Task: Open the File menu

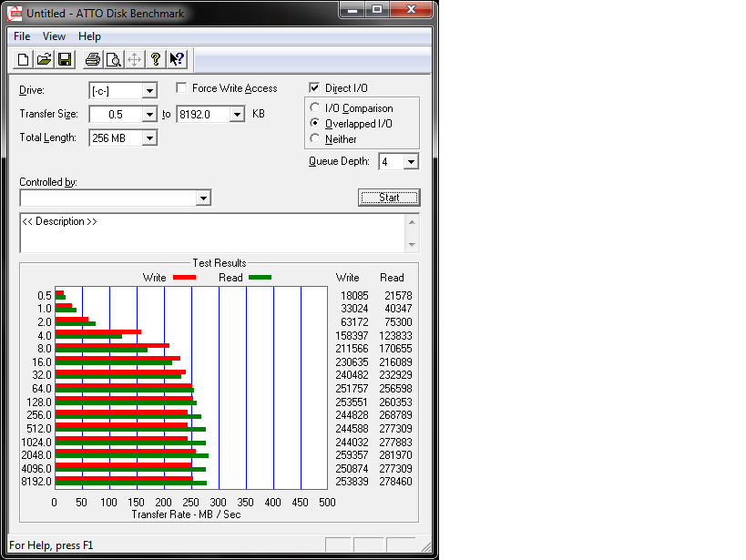Action: [22, 36]
